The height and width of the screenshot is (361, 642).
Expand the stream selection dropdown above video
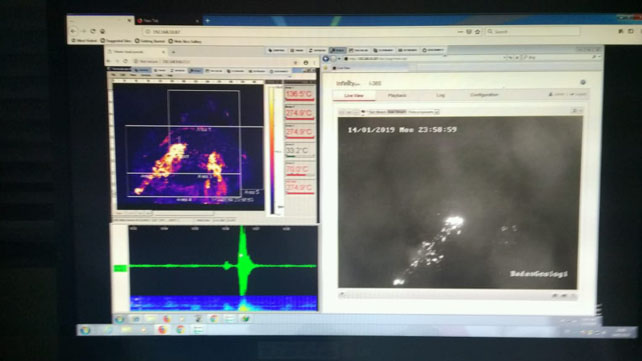click(x=423, y=112)
